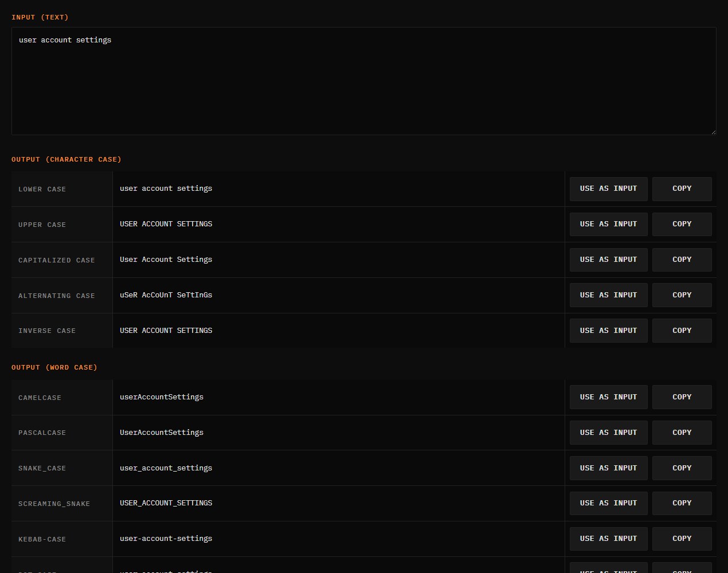This screenshot has width=728, height=573.
Task: Use alternating case output as input
Action: pyautogui.click(x=608, y=295)
